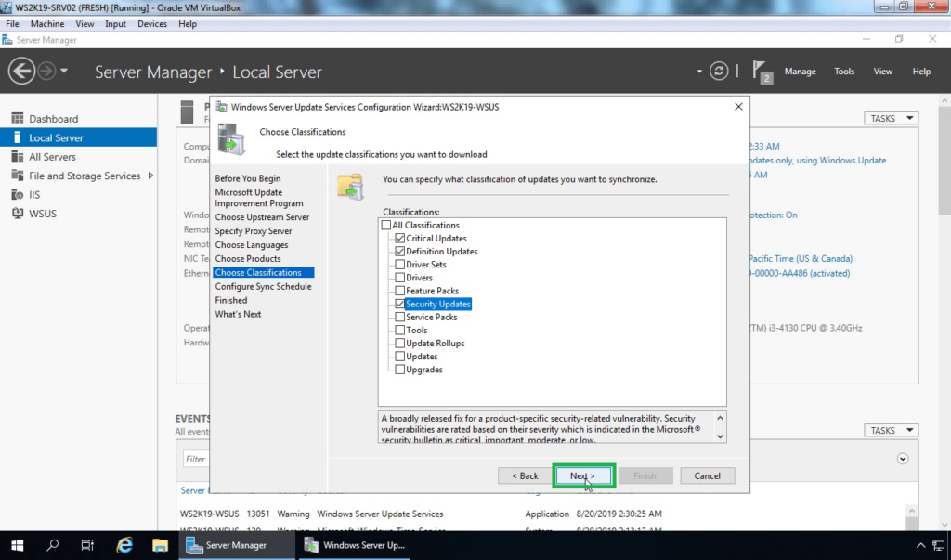The height and width of the screenshot is (560, 951).
Task: Open Windows Start menu
Action: point(17,545)
